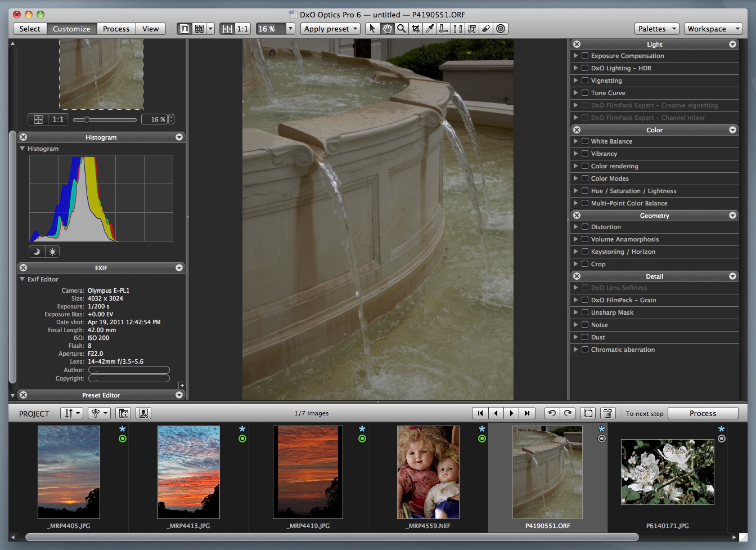Enable the White Balance correction checkbox

pyautogui.click(x=585, y=141)
